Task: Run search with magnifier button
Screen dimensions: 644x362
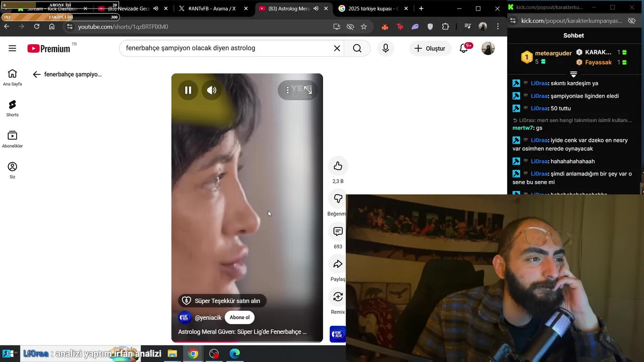Action: [357, 48]
